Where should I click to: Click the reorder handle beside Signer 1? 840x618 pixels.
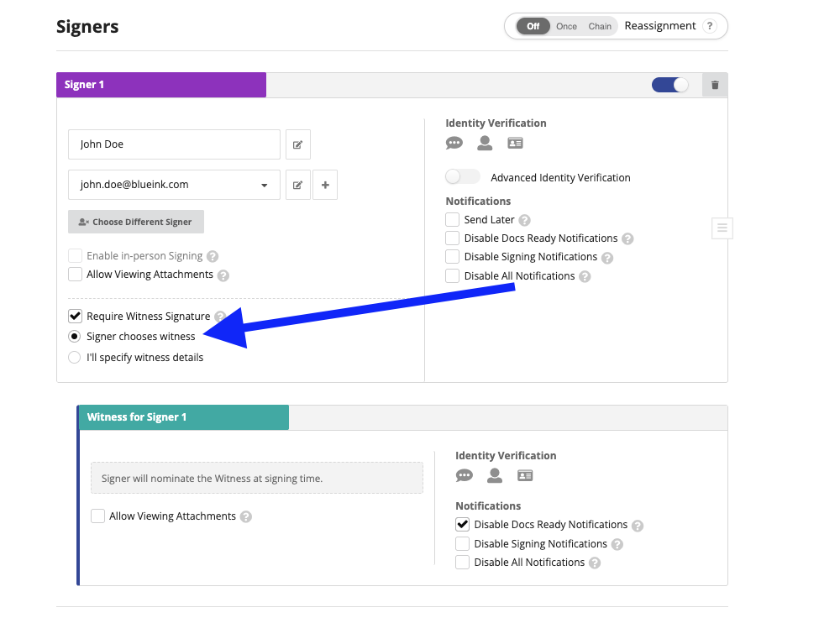coord(722,228)
